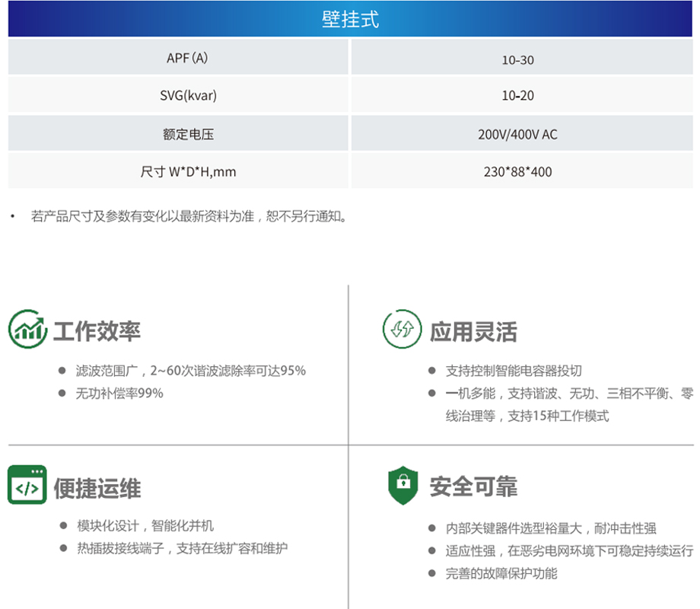Click the 额定电压 row label
Viewport: 700px width, 609px height.
(188, 134)
